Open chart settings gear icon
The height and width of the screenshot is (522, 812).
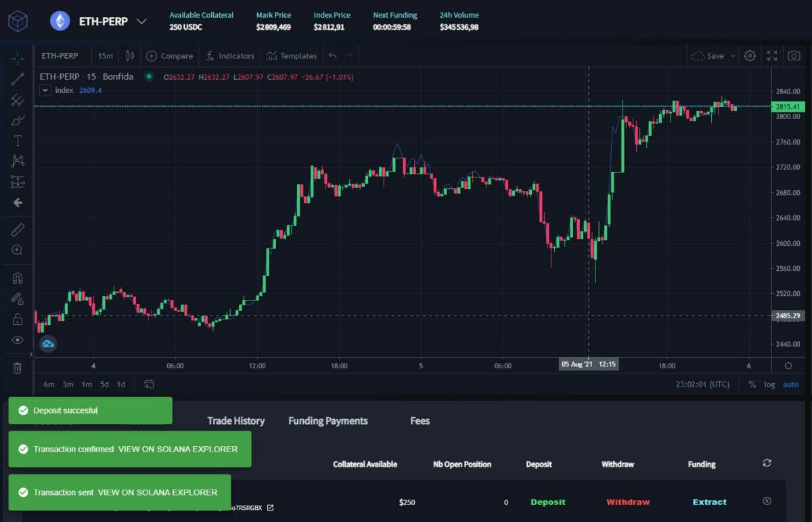click(750, 56)
